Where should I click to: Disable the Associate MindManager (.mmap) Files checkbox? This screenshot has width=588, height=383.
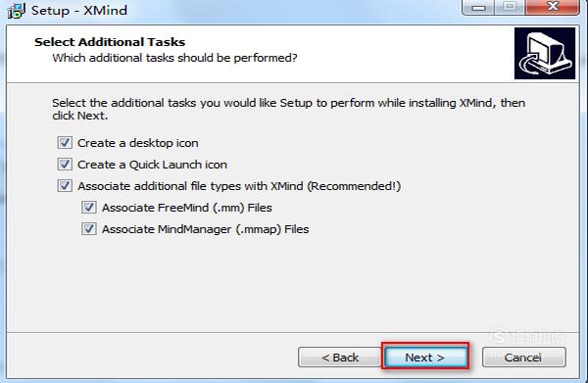[x=89, y=229]
